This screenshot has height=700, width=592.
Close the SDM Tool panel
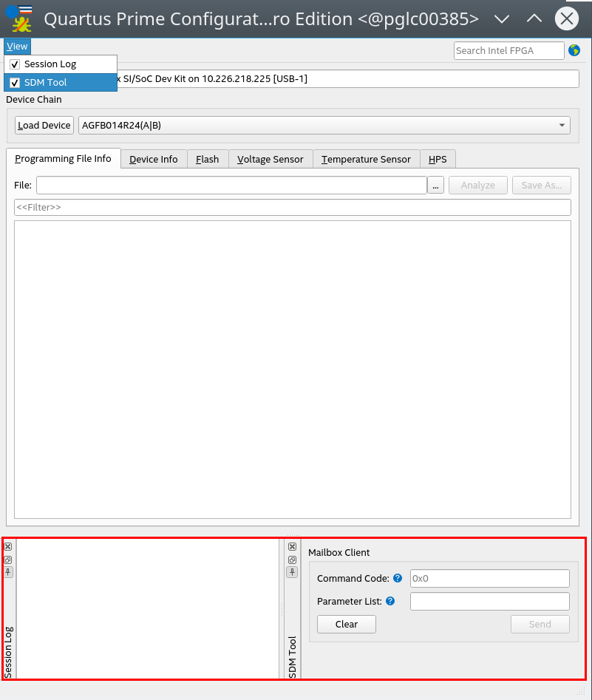(x=293, y=546)
